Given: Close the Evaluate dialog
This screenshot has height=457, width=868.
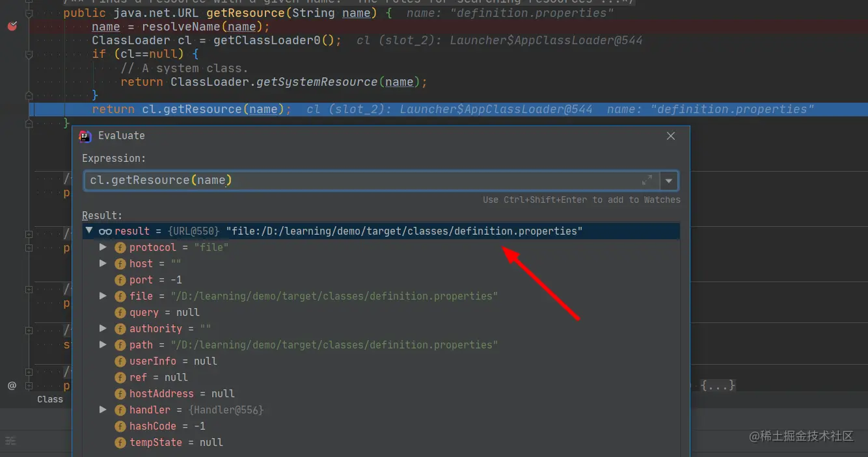Looking at the screenshot, I should tap(671, 136).
